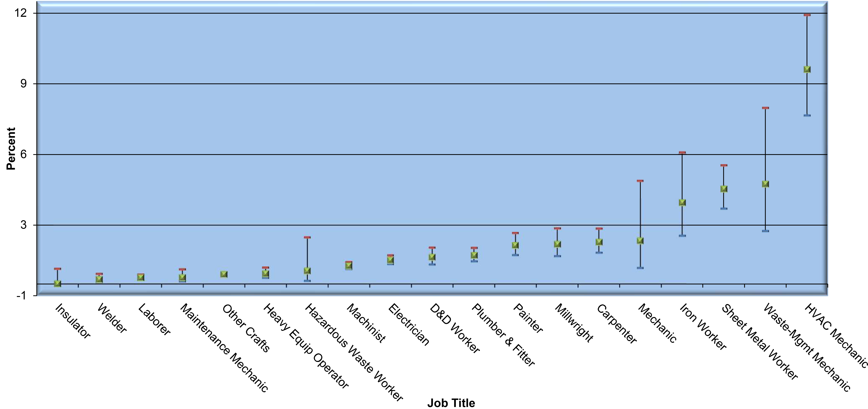This screenshot has width=868, height=409.
Task: Select the Plumber & Fitter data point marker
Action: 474,255
